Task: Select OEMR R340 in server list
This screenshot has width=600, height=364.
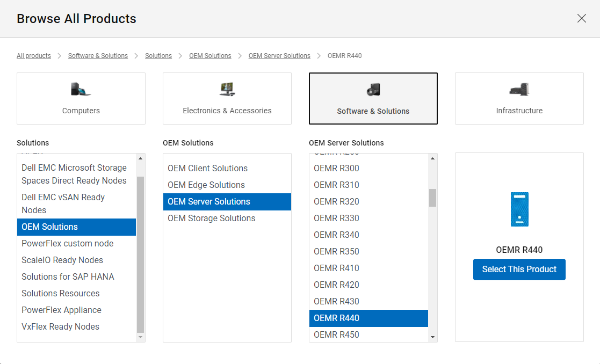Action: pyautogui.click(x=368, y=235)
